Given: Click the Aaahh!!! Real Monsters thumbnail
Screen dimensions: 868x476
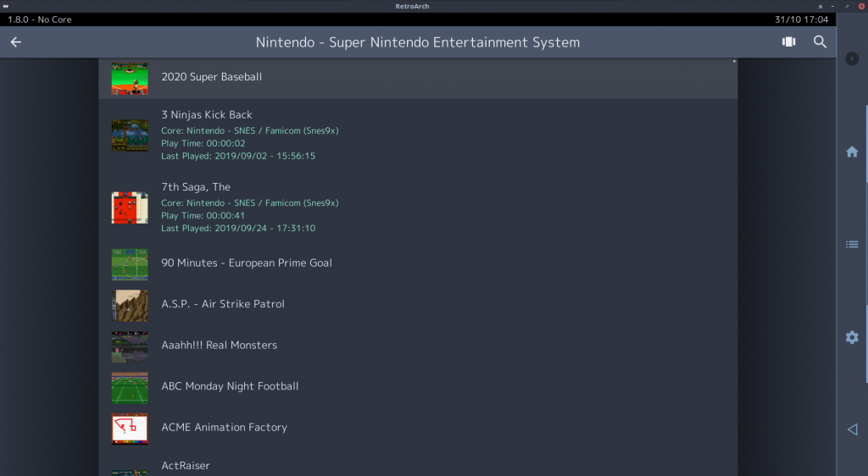Looking at the screenshot, I should coord(130,346).
